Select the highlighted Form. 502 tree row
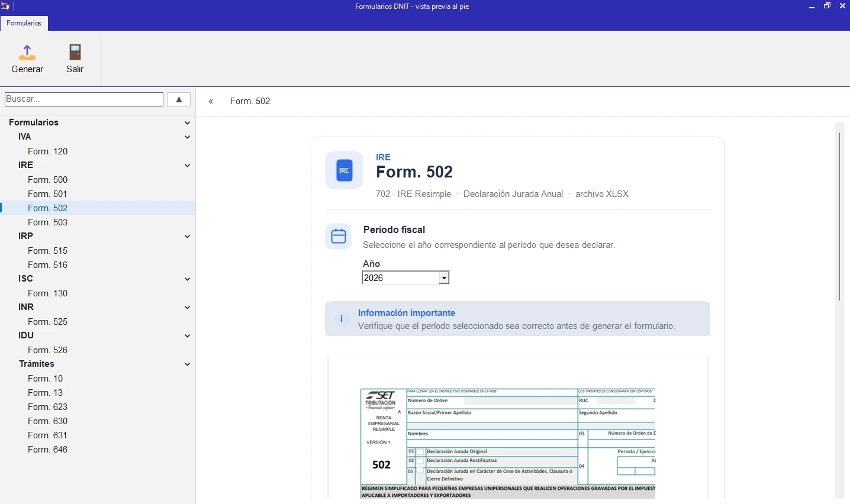This screenshot has height=504, width=850. click(x=98, y=208)
